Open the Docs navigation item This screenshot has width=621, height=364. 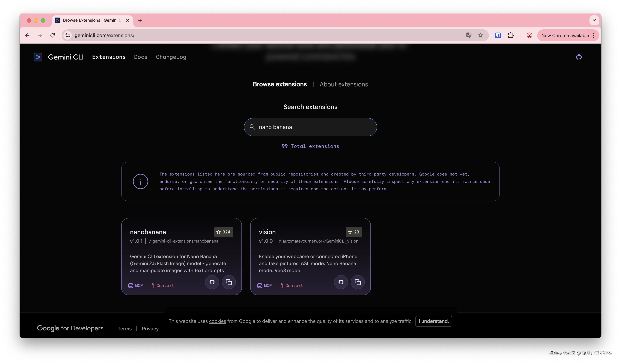click(x=141, y=57)
